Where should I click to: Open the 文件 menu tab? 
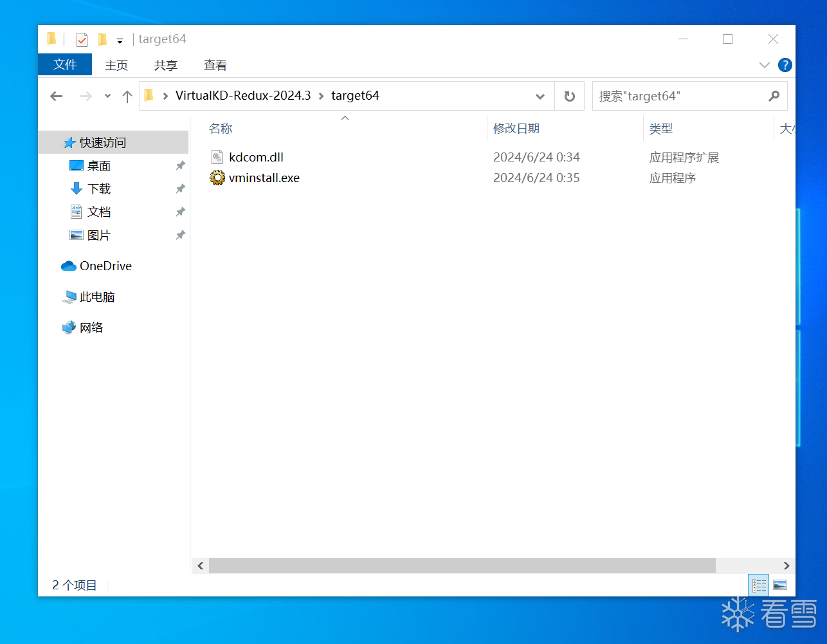pyautogui.click(x=65, y=65)
